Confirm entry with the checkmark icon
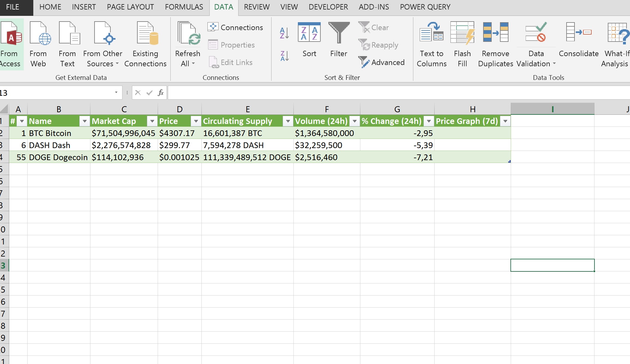Image resolution: width=630 pixels, height=364 pixels. coord(149,93)
